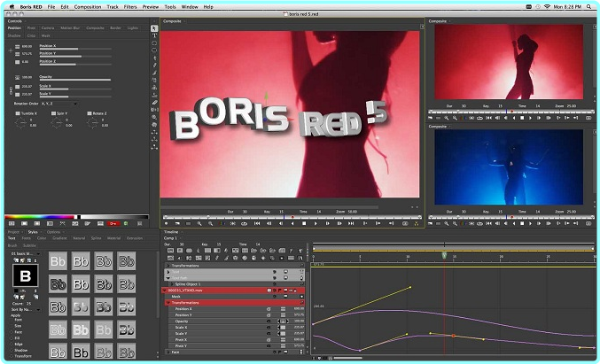Collapse the red .mov video track
The image size is (600, 364).
[x=165, y=290]
